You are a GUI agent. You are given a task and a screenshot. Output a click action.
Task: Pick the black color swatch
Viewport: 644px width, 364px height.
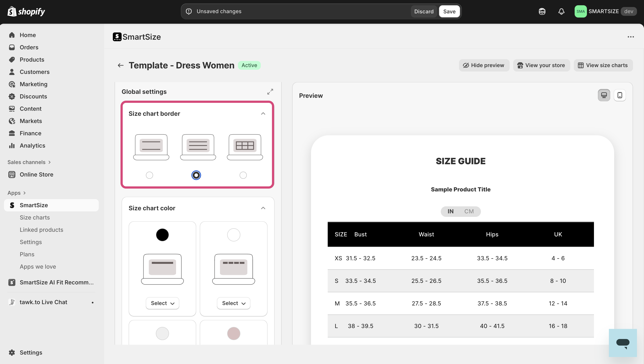(x=162, y=235)
